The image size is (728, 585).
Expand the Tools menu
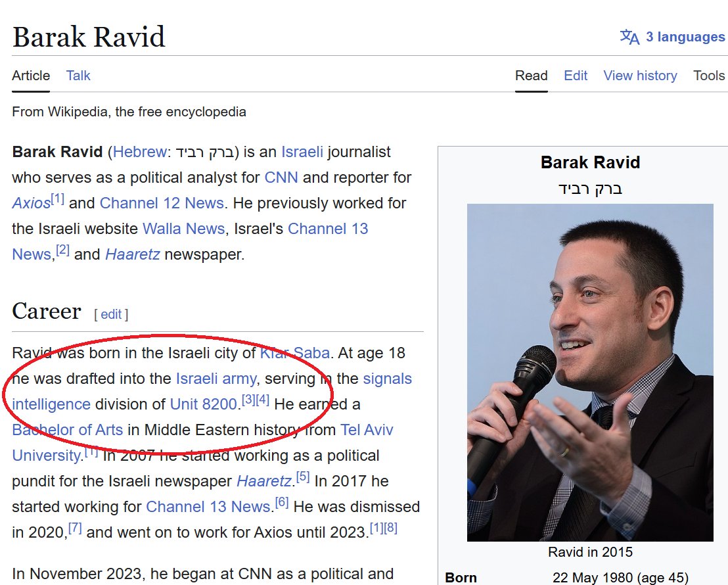[708, 76]
